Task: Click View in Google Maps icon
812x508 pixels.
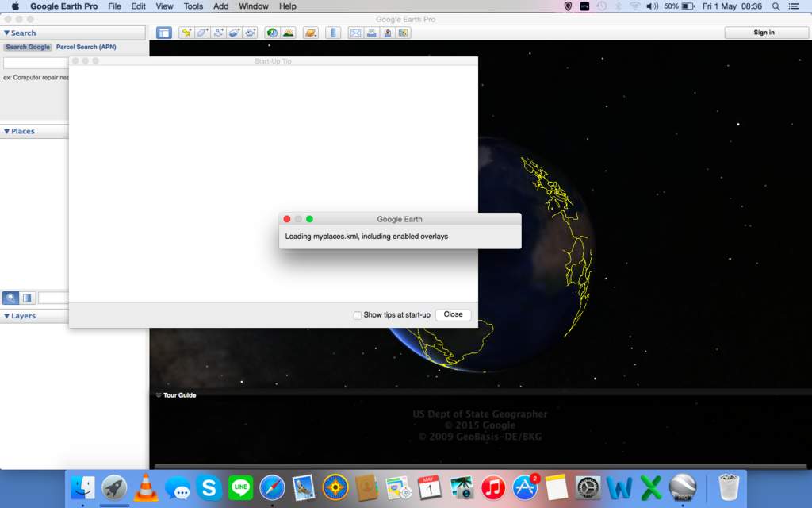Action: pyautogui.click(x=404, y=33)
